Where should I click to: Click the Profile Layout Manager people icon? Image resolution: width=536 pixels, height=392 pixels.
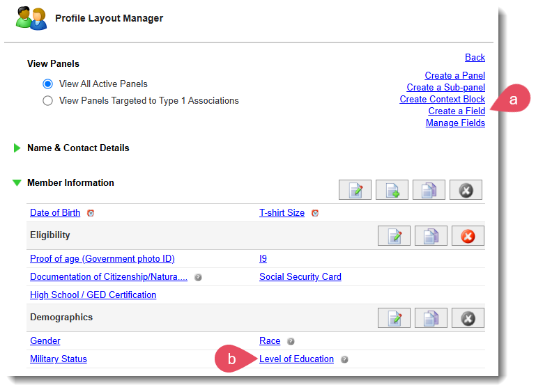31,18
